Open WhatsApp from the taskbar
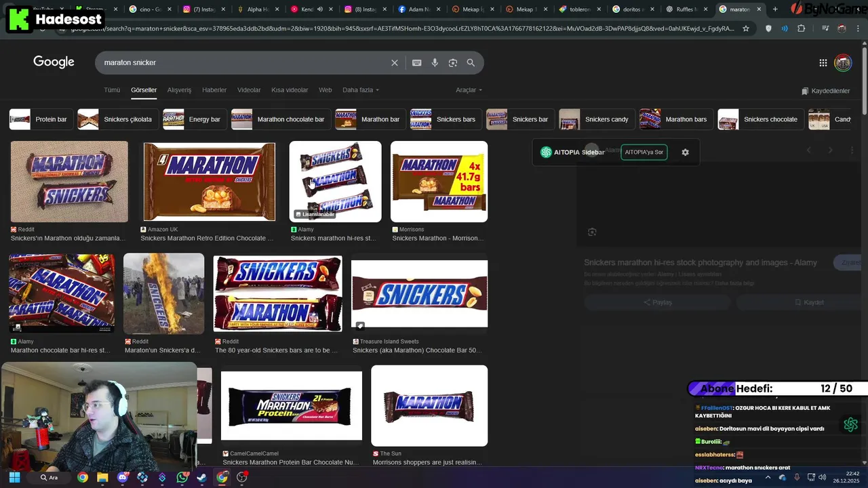Viewport: 868px width, 488px height. (x=182, y=477)
